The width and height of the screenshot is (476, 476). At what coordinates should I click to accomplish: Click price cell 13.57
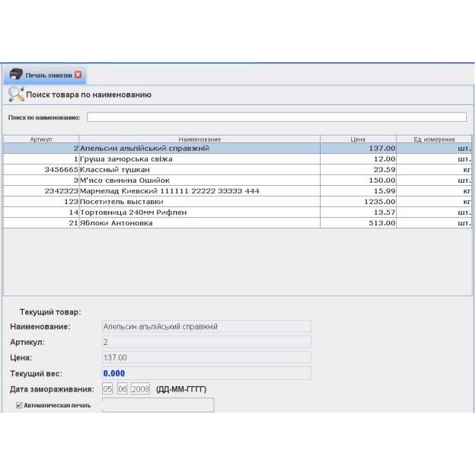358,212
